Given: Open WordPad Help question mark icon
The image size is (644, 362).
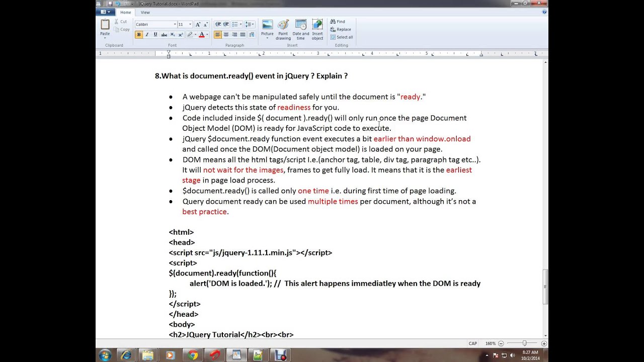Looking at the screenshot, I should point(544,12).
